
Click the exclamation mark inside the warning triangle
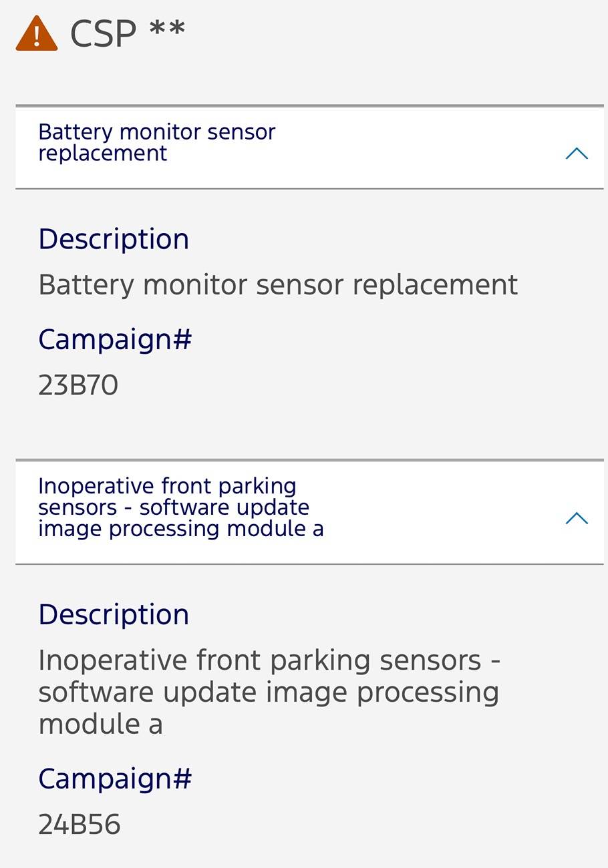pos(37,36)
